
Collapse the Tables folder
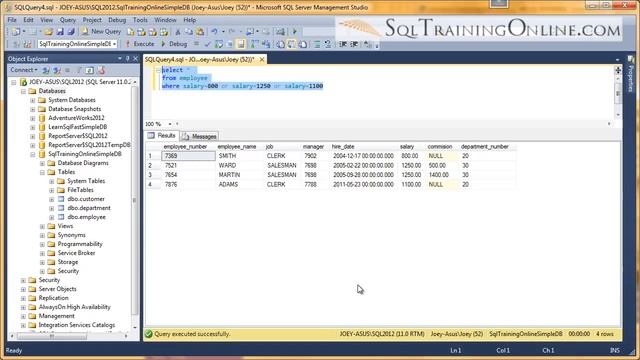[x=42, y=172]
